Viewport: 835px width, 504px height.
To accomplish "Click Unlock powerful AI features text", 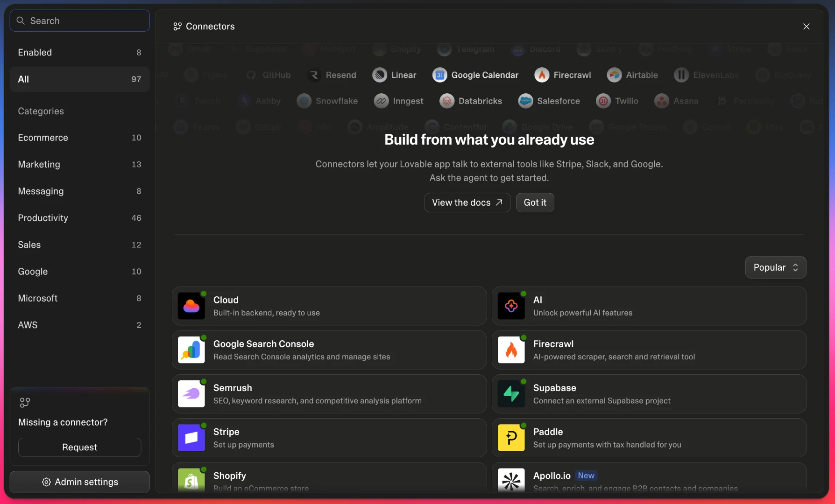I will tap(583, 313).
